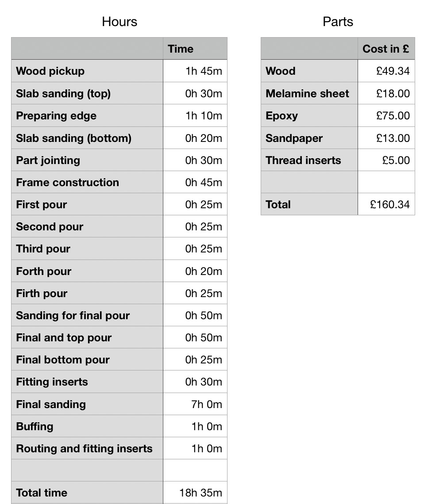
Task: Select the Sandpaper £13.00 cell
Action: pos(386,138)
